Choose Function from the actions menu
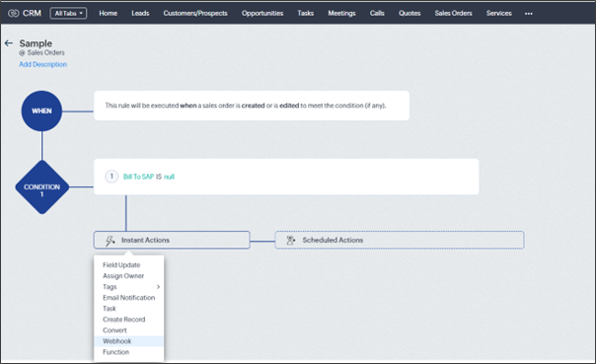 pos(129,352)
